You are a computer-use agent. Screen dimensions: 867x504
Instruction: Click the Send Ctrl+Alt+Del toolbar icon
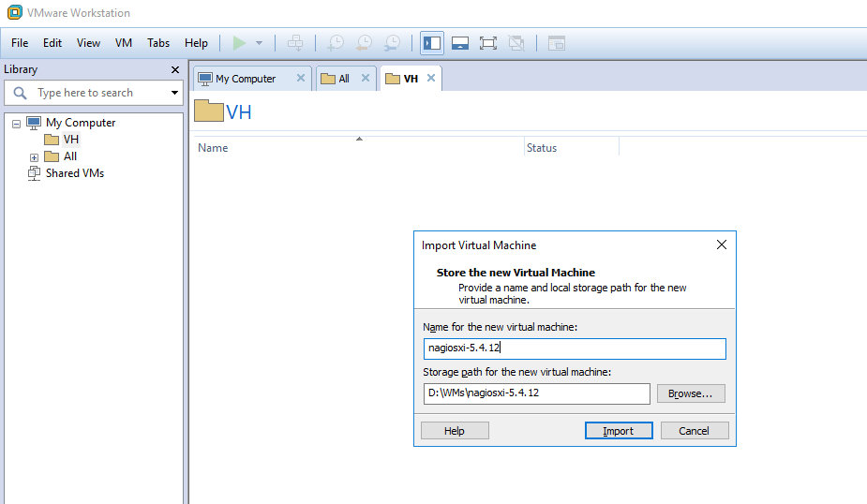tap(295, 43)
